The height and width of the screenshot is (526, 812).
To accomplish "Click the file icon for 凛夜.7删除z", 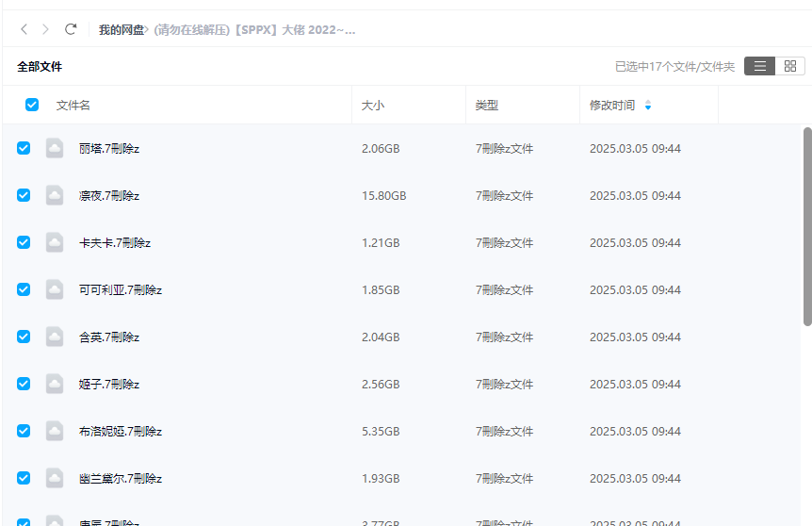I will 55,195.
